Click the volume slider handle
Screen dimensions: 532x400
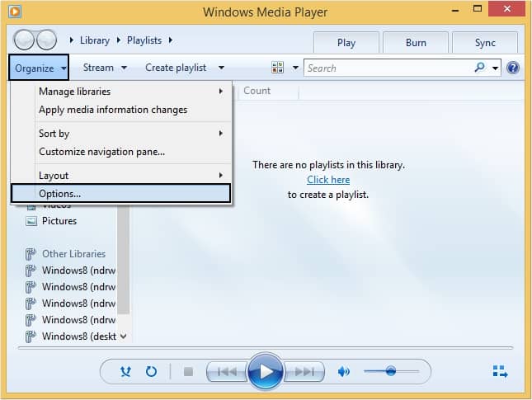click(391, 371)
